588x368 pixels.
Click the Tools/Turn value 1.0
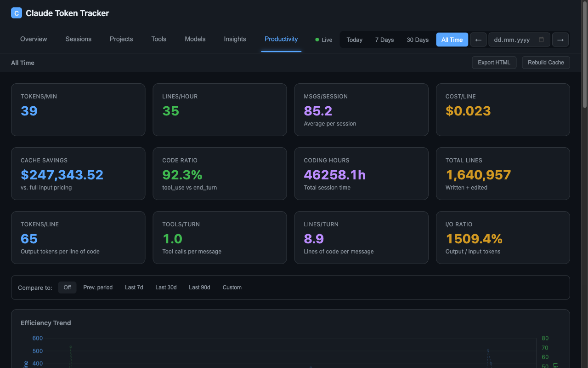172,239
